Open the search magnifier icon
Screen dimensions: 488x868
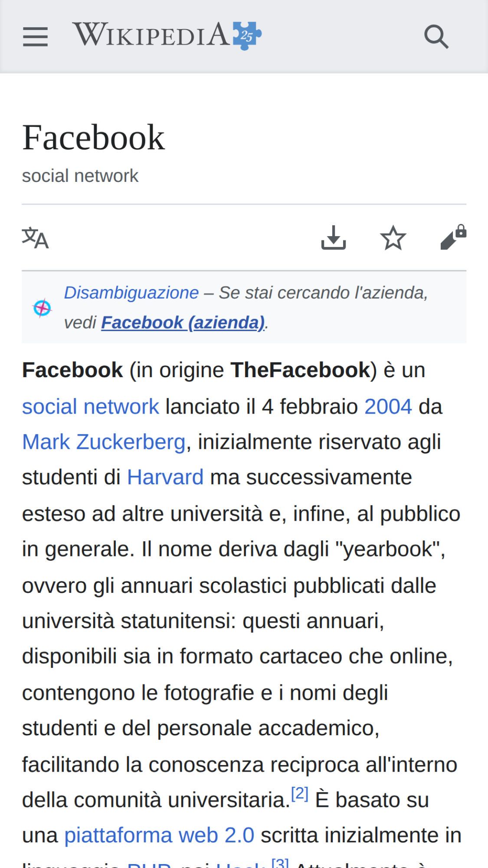[x=436, y=36]
